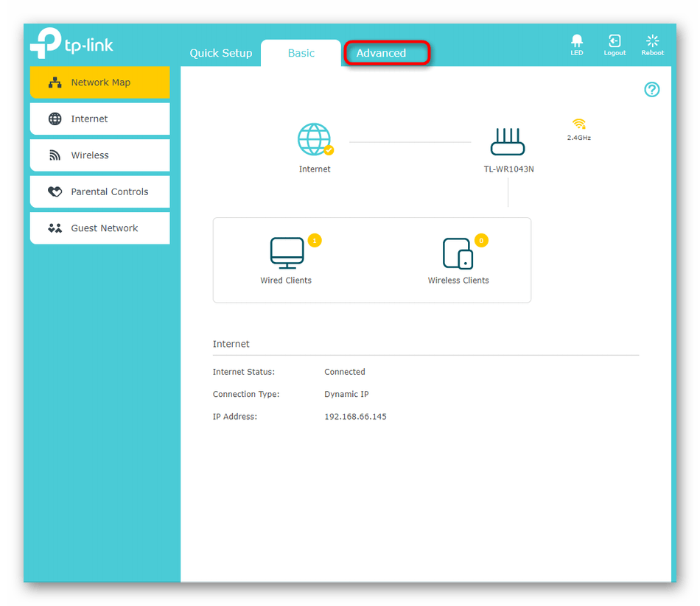The height and width of the screenshot is (606, 700).
Task: Click the Wired Clients monitor icon
Action: coord(287,253)
